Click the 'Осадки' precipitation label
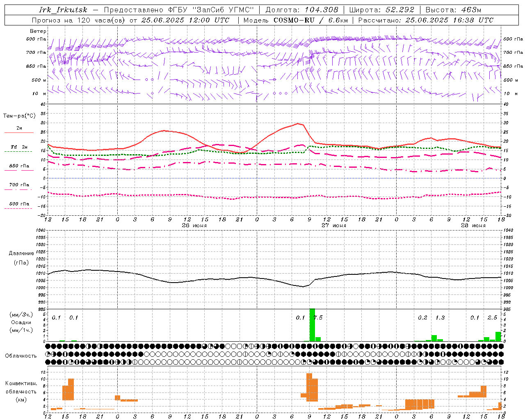The image size is (525, 420). click(21, 322)
